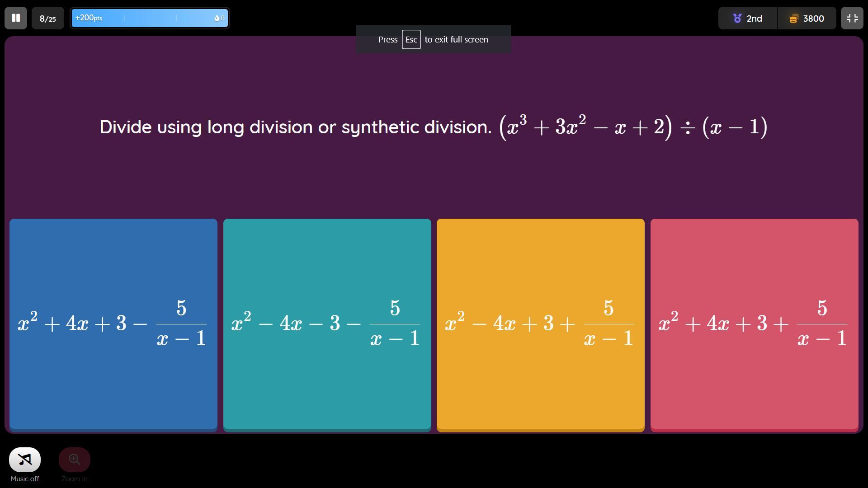The width and height of the screenshot is (868, 488).
Task: Toggle music with the crossed-out note icon
Action: (25, 460)
